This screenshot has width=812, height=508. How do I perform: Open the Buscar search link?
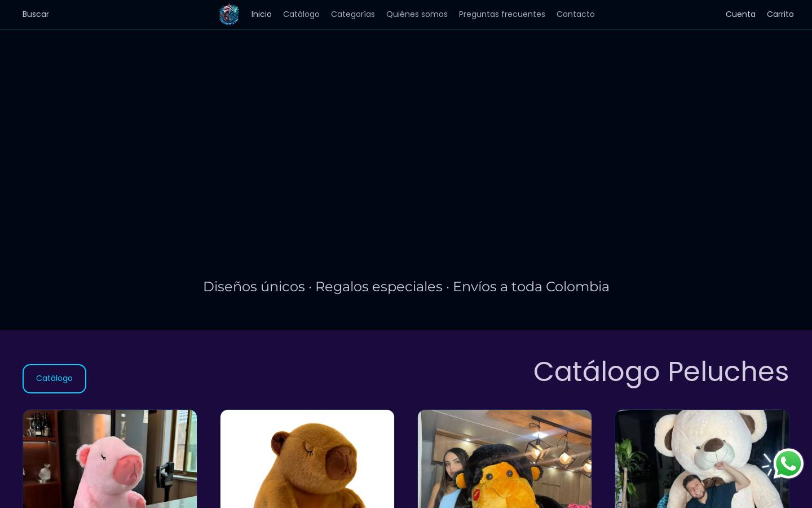(x=36, y=14)
